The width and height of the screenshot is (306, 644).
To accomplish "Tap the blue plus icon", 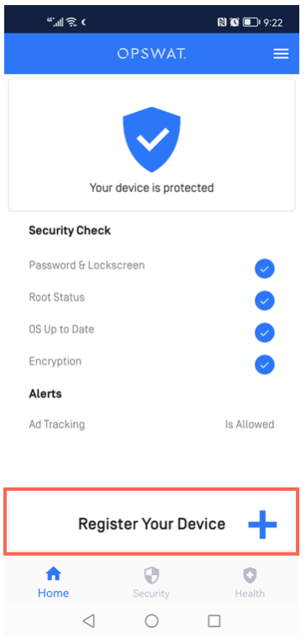I will 262,524.
